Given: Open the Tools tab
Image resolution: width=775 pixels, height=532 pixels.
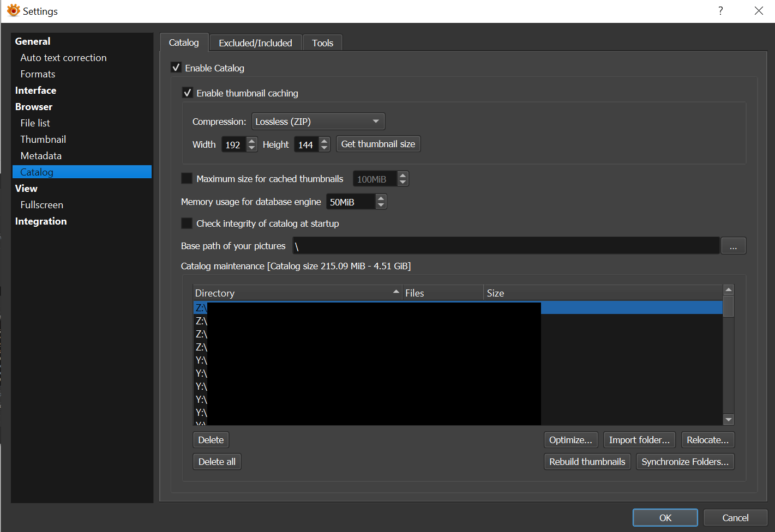Looking at the screenshot, I should pyautogui.click(x=322, y=43).
